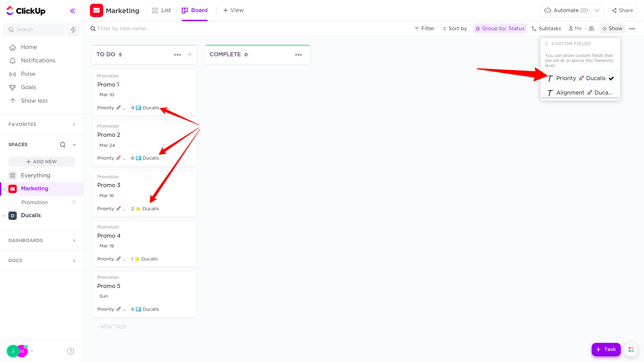Collapse Marketing space tree arrow
The image size is (644, 362).
coord(4,189)
